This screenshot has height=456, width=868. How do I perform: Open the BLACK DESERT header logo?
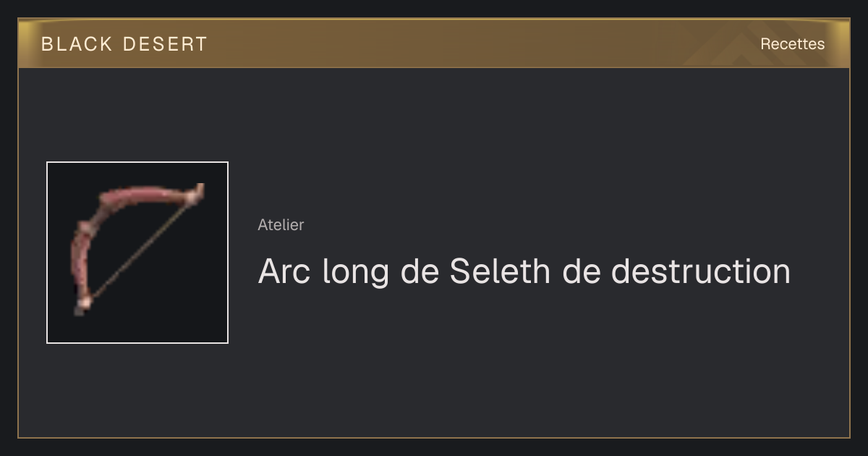pyautogui.click(x=124, y=44)
